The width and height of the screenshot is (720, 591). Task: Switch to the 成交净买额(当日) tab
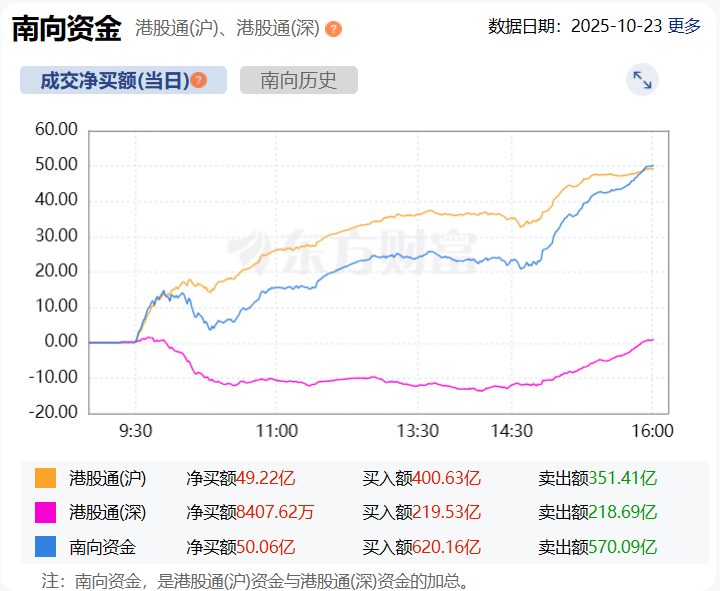(114, 81)
